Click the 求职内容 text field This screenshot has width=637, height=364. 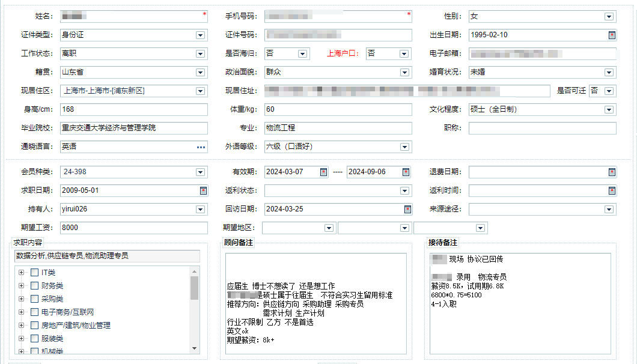click(107, 256)
